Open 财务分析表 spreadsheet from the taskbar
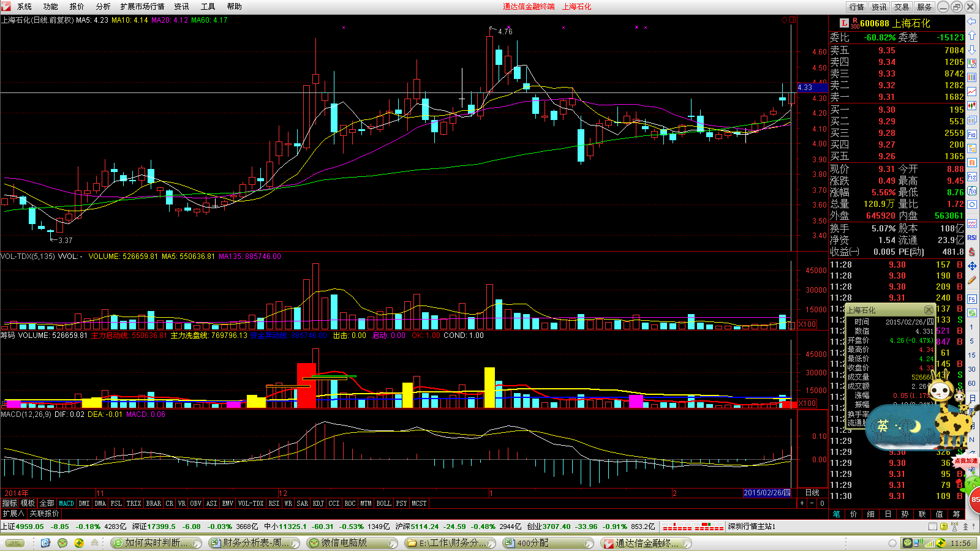Screen dimensions: 980x551 coord(254,543)
